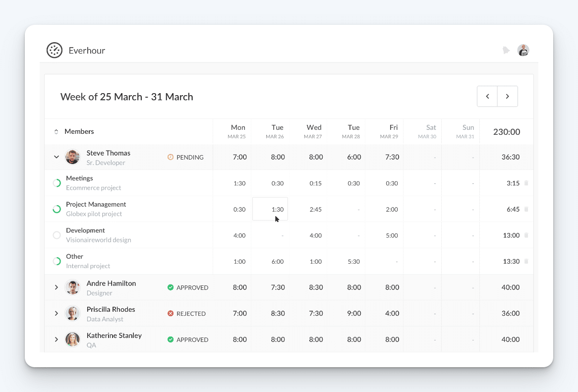Open Katherine Stanley member name
Image resolution: width=578 pixels, height=392 pixels.
point(115,336)
